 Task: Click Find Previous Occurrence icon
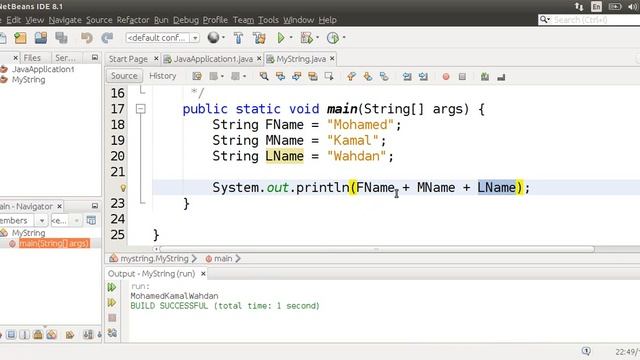(280, 76)
